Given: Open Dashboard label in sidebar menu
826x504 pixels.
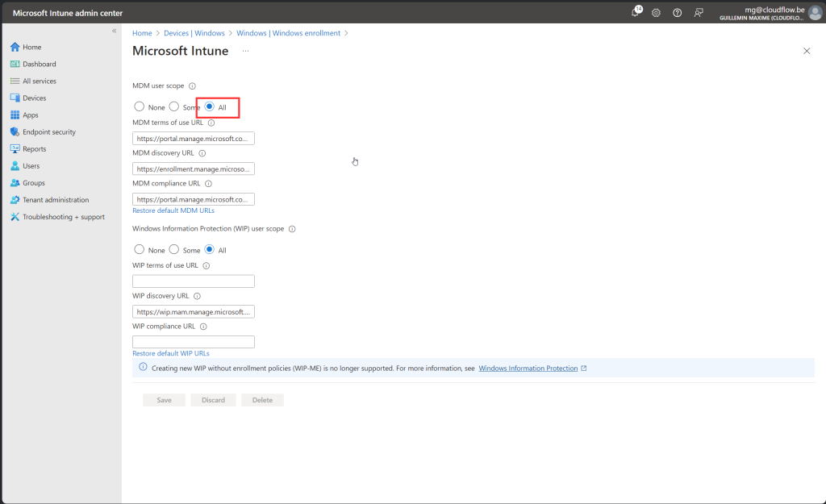Looking at the screenshot, I should point(39,64).
